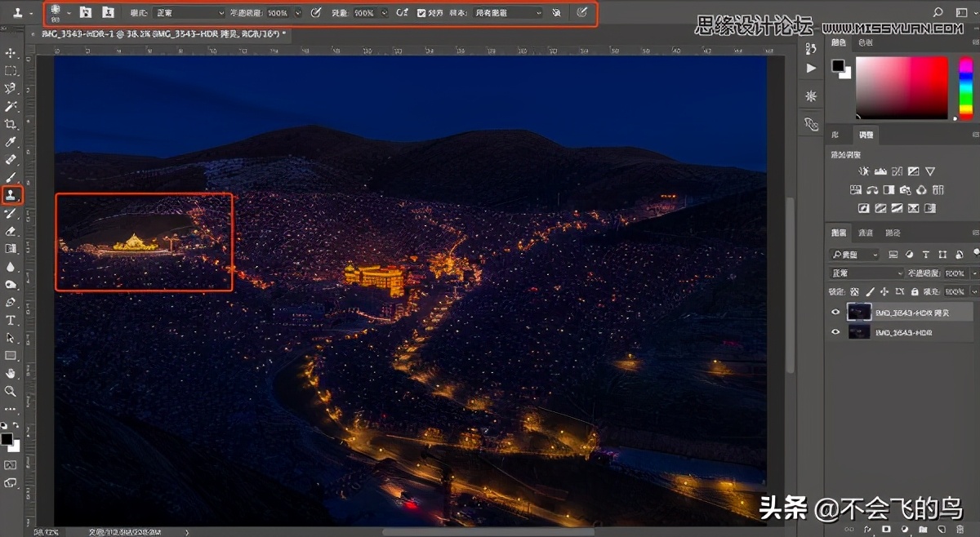Select the Crop tool
The height and width of the screenshot is (537, 980).
coord(11,124)
